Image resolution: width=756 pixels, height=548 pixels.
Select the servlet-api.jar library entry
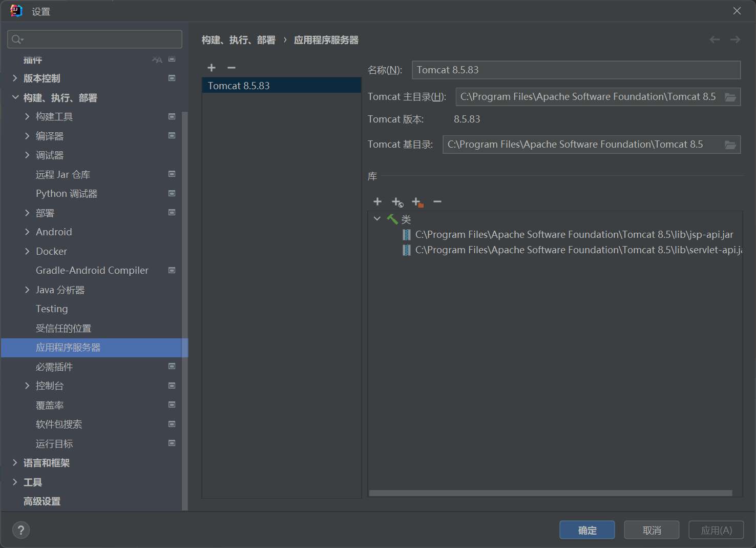pos(572,250)
